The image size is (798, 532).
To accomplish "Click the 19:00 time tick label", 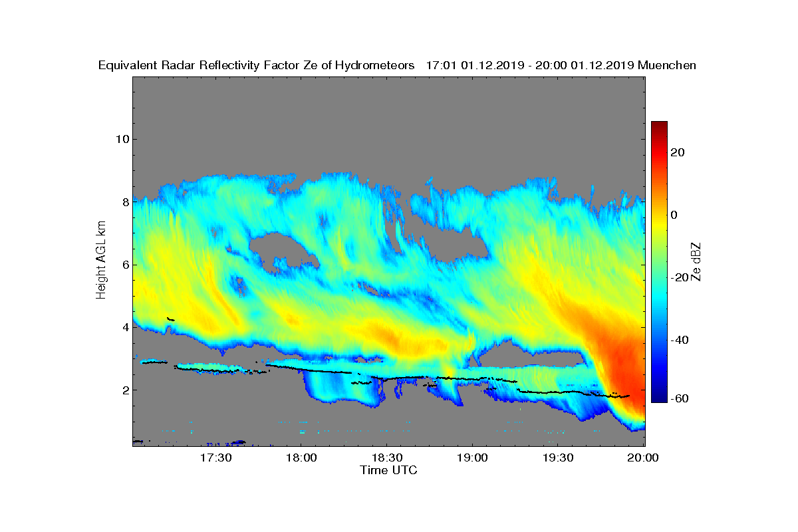I will (x=472, y=458).
